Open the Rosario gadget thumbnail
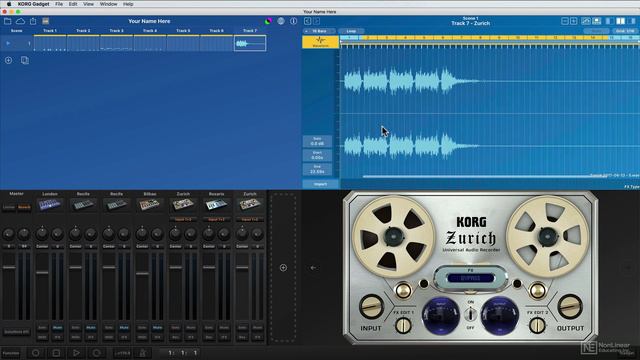The width and height of the screenshot is (640, 360). coord(216,204)
